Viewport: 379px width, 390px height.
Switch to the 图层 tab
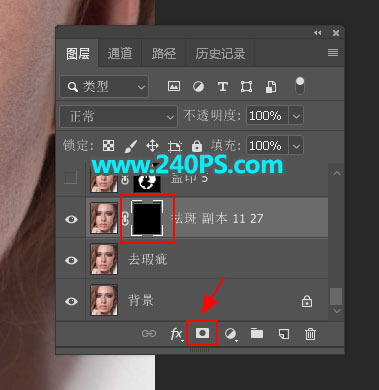(78, 53)
